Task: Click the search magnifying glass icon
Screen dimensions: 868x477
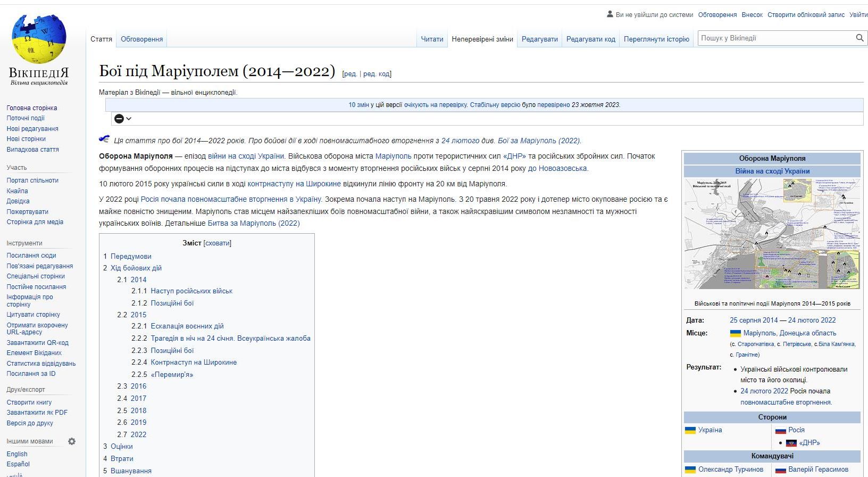Action: click(x=859, y=38)
